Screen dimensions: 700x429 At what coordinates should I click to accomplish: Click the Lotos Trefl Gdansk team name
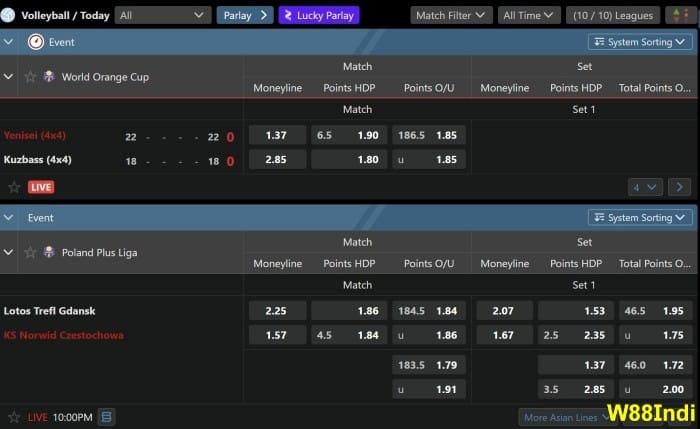50,311
